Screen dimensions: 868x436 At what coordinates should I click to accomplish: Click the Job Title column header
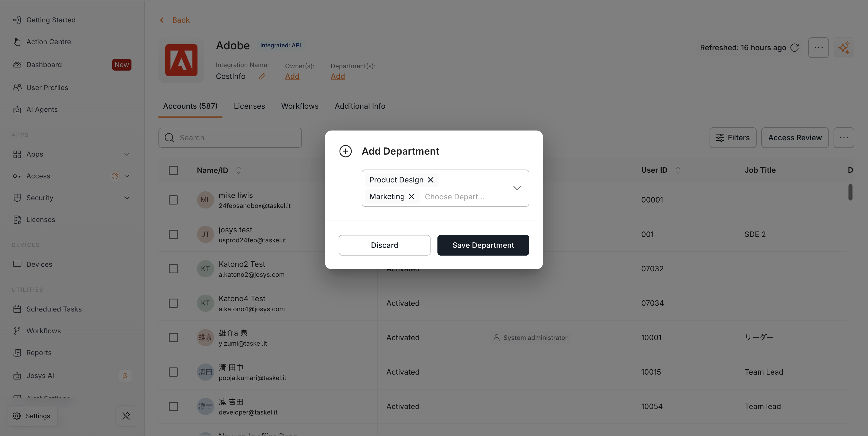pyautogui.click(x=760, y=170)
